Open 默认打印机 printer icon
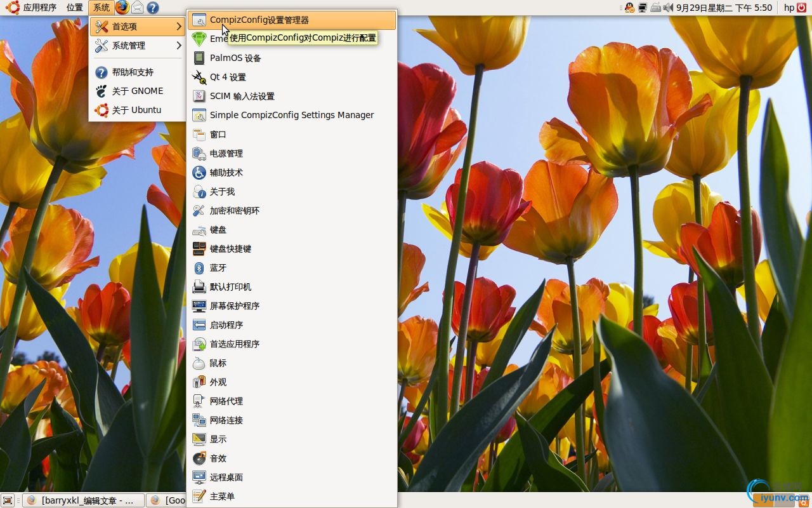Viewport: 812px width, 508px height. (x=199, y=287)
